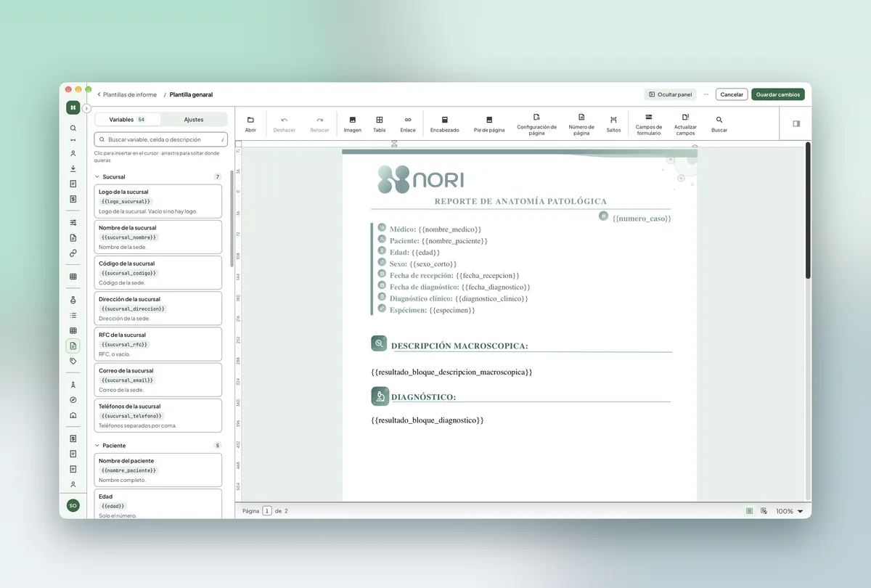Click the page number input box
Image resolution: width=871 pixels, height=588 pixels.
click(x=267, y=511)
